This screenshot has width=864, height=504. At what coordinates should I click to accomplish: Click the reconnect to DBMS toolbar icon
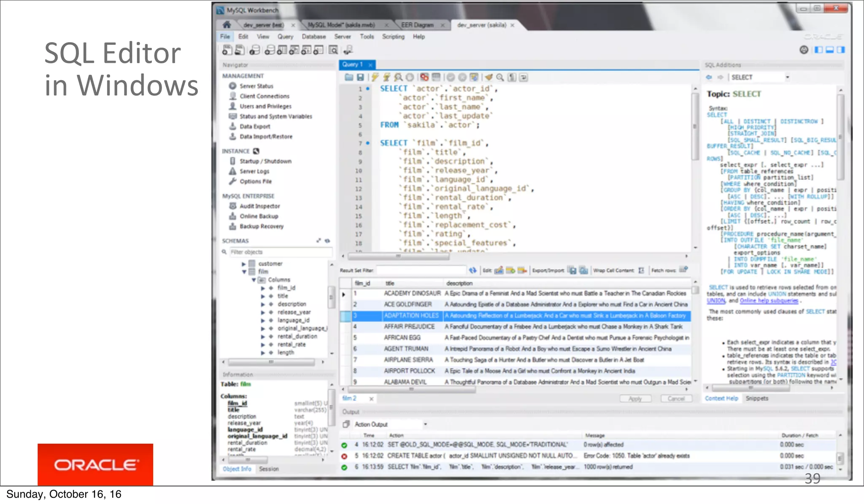348,50
